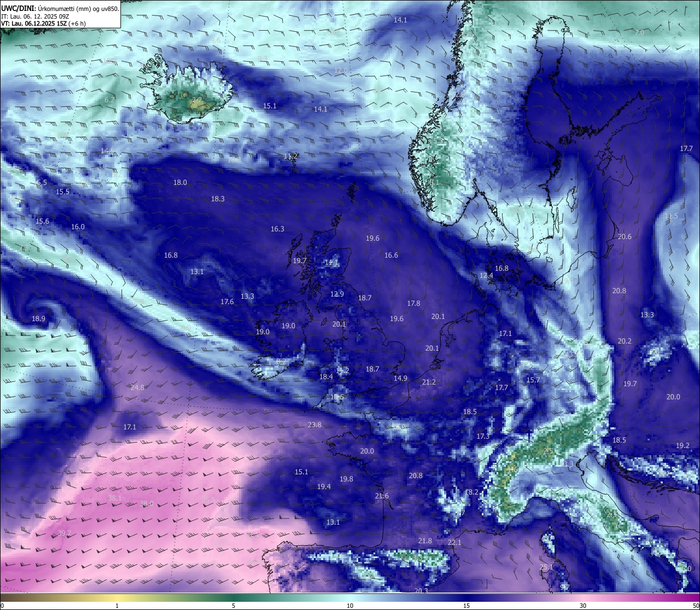This screenshot has width=700, height=610.
Task: Click the map value '18.4'
Action: (x=326, y=377)
